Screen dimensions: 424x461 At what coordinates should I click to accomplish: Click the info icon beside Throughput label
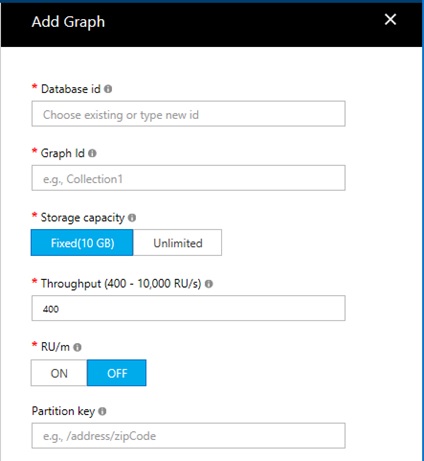pyautogui.click(x=209, y=284)
